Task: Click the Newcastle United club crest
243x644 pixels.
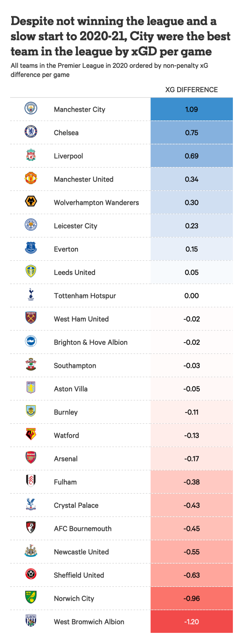Action: tap(31, 551)
